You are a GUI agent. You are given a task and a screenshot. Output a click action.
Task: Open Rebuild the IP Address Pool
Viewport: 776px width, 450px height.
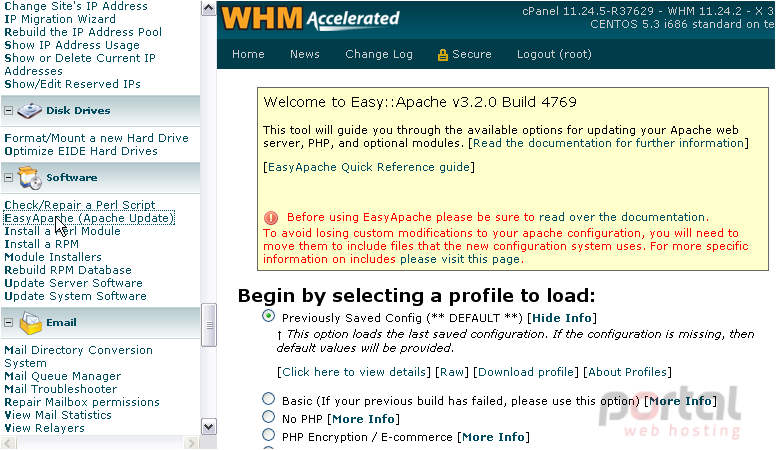(83, 32)
